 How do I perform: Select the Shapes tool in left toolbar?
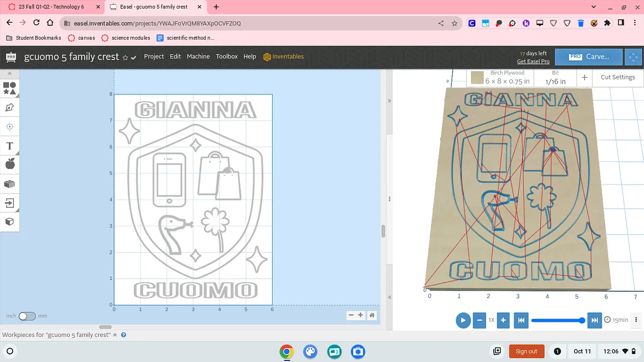tap(10, 88)
